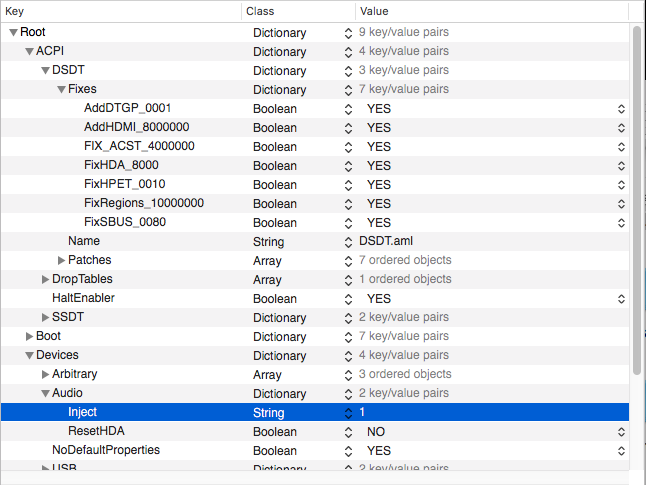Expand the Boot dictionary
The width and height of the screenshot is (646, 485).
coord(29,336)
